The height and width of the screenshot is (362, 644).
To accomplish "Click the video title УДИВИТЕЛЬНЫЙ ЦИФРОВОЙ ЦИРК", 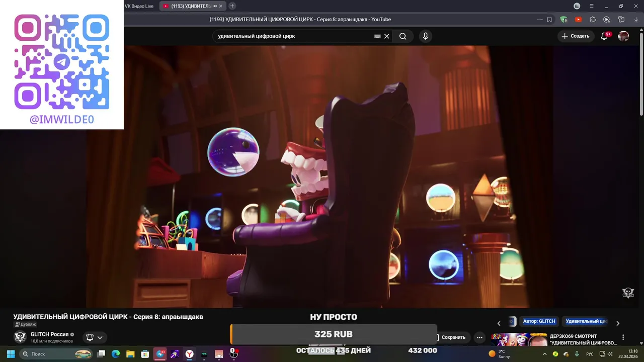I will [108, 317].
